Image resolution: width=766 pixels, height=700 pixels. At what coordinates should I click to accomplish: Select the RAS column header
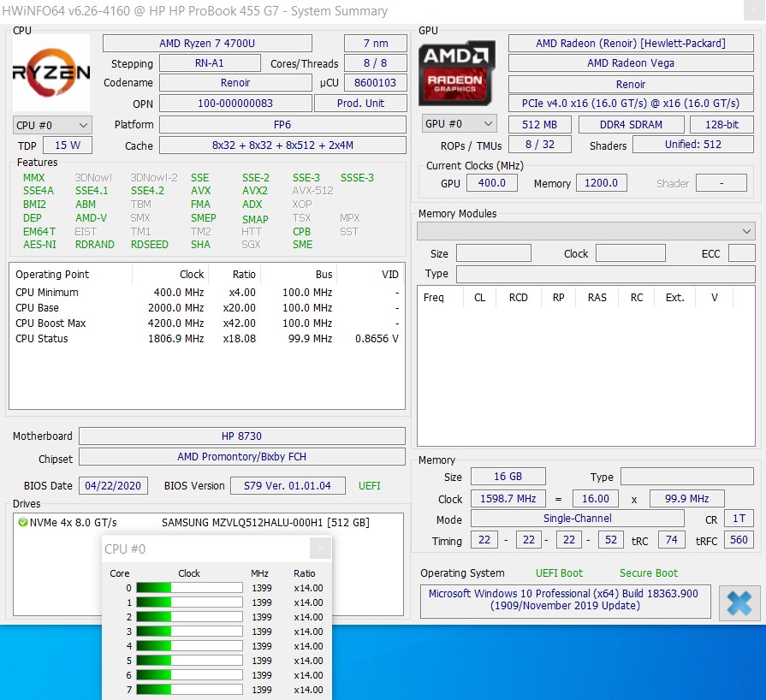597,298
